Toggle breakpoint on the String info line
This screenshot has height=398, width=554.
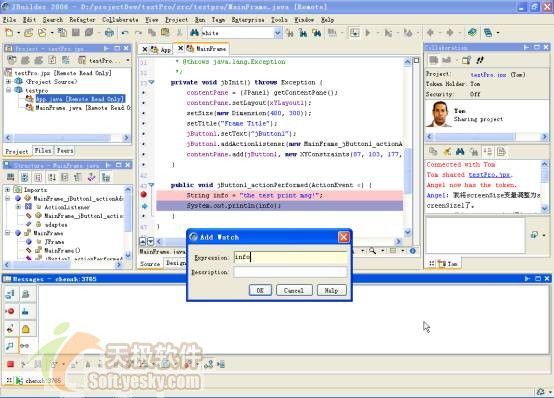click(144, 195)
